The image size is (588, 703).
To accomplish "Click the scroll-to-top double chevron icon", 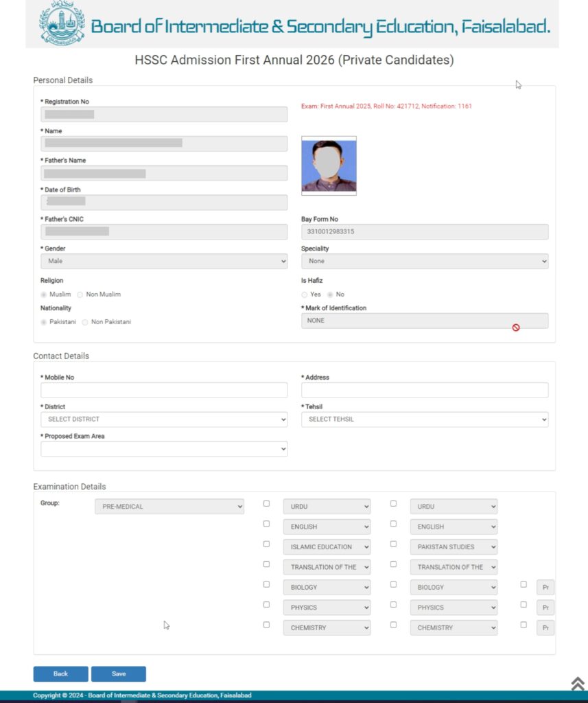I will tap(578, 683).
